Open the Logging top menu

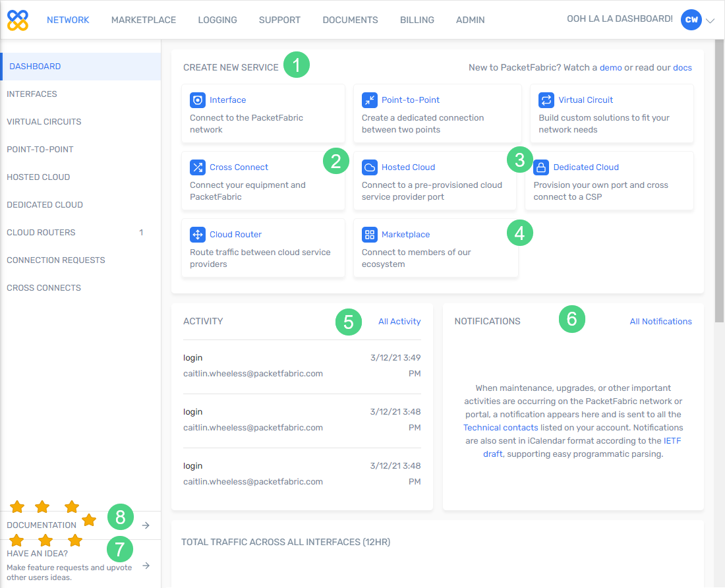click(217, 20)
